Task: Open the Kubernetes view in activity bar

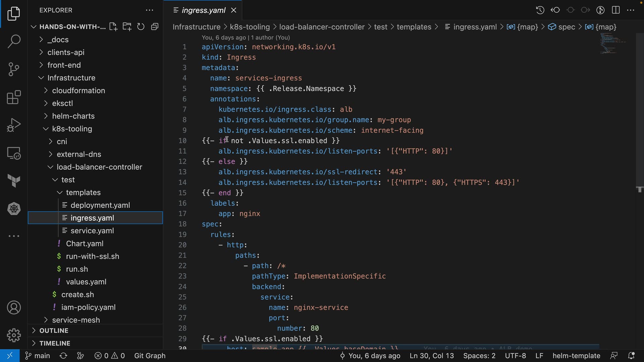Action: (x=14, y=209)
